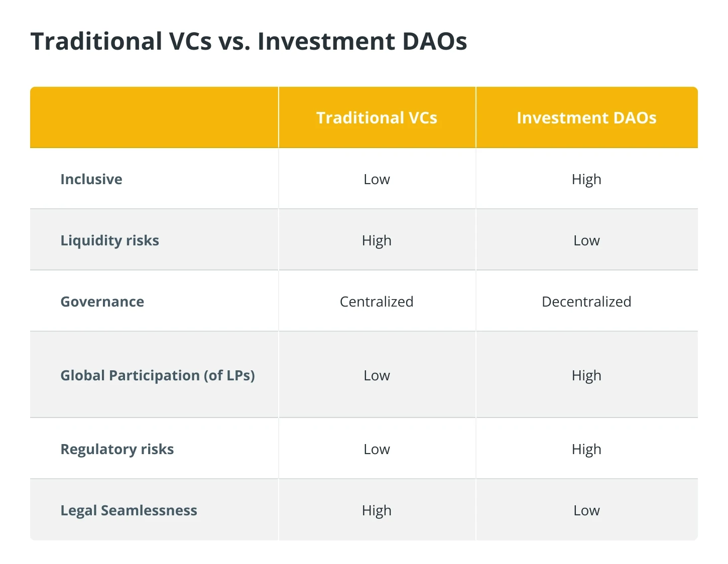This screenshot has height=564, width=728.
Task: Click Liquidity risks Low for Investment DAOs
Action: tap(586, 240)
